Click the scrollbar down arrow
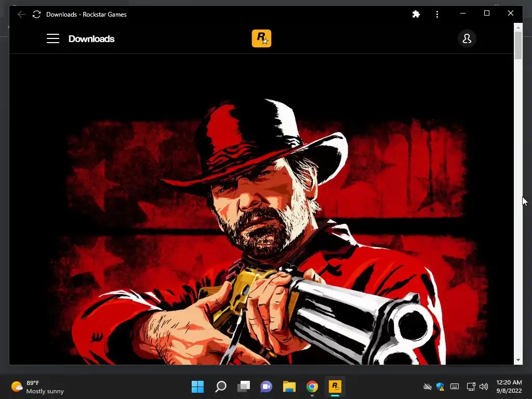Screen dimensions: 532x399 (x=518, y=361)
